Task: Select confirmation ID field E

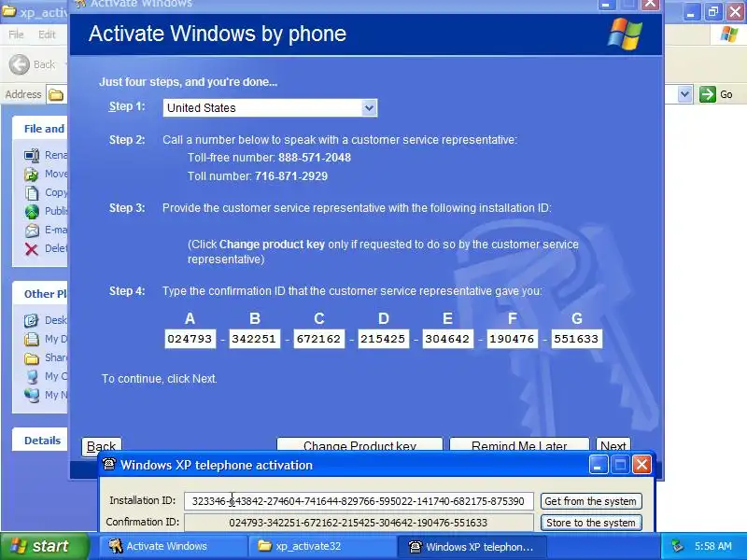Action: pyautogui.click(x=448, y=339)
